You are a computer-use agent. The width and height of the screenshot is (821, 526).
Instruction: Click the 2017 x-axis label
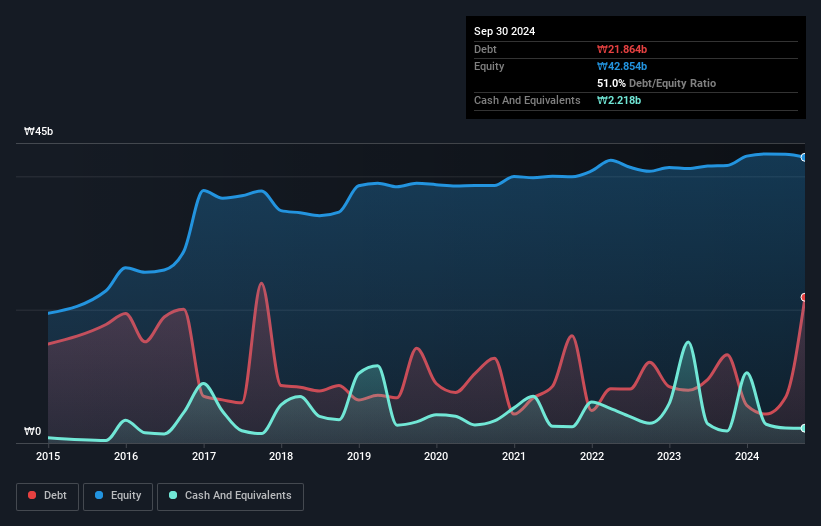204,456
